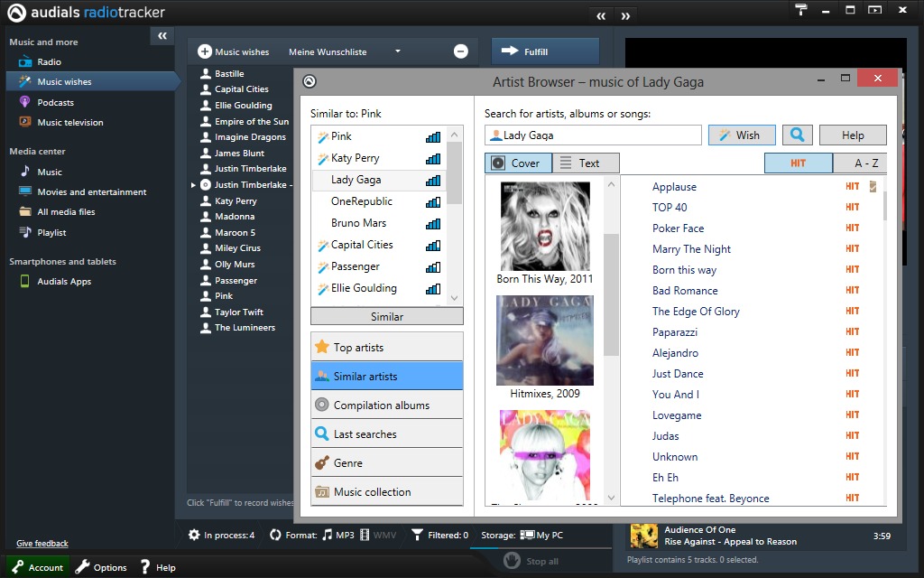924x578 pixels.
Task: Click the popularity bars next to OneRepublic
Action: coord(433,201)
